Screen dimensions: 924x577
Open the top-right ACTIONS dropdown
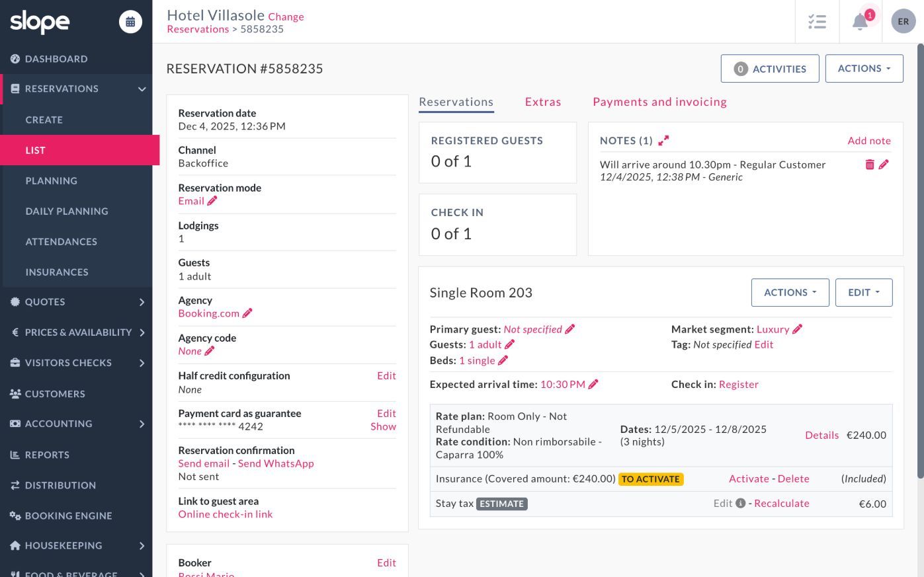coord(864,69)
